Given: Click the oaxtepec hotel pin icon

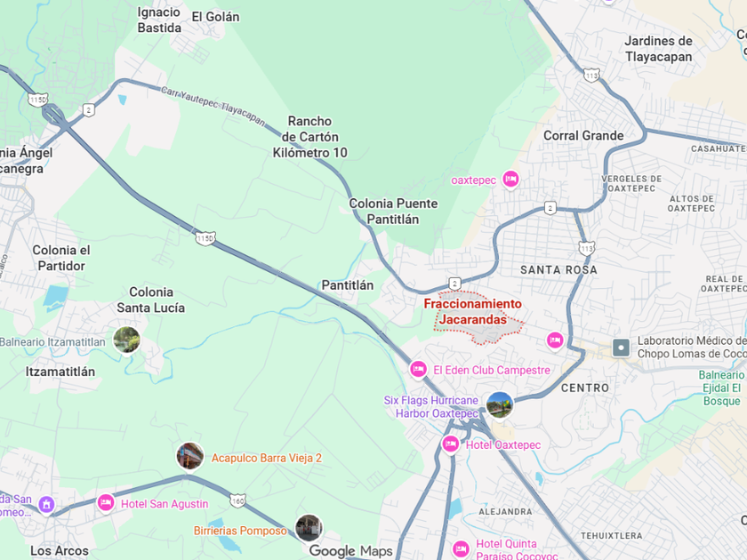Looking at the screenshot, I should pos(510,180).
